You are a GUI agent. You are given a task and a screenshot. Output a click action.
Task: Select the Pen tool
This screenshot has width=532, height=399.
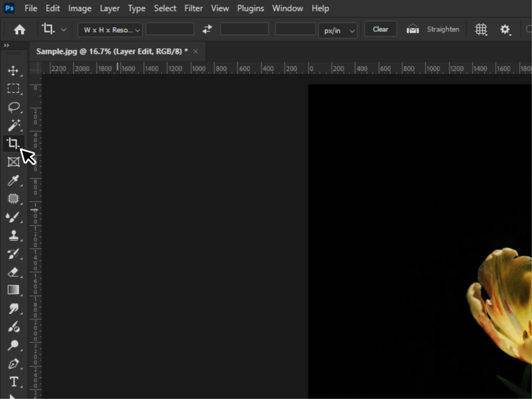[x=13, y=363]
